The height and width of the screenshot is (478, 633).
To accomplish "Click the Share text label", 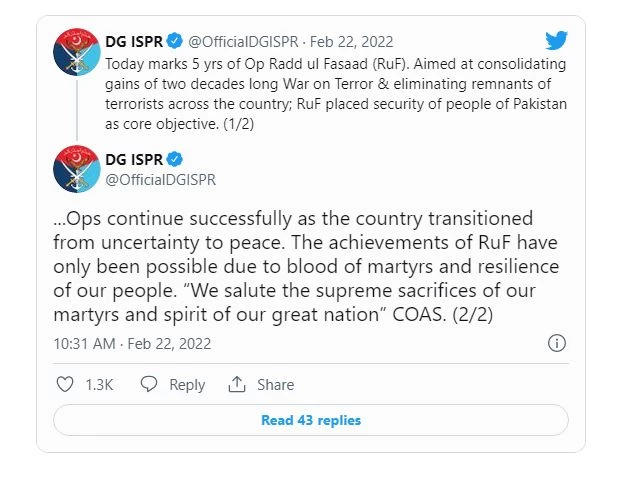I will [275, 384].
